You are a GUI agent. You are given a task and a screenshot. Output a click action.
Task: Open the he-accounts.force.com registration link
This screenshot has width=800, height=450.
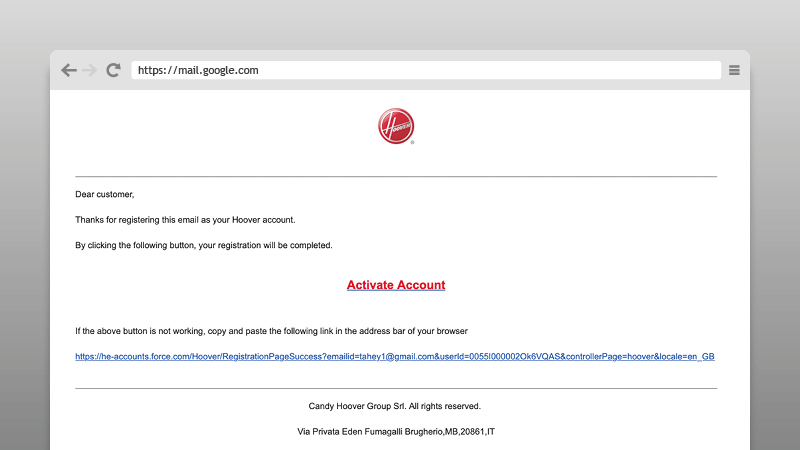pos(395,357)
